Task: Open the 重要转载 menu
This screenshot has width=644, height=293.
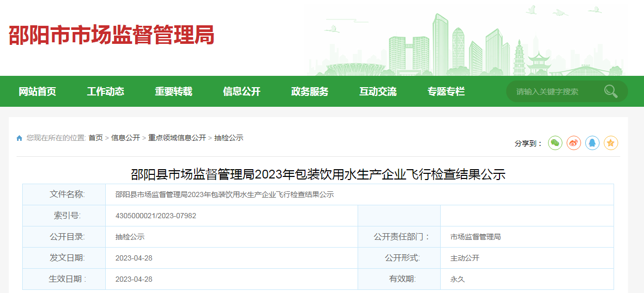Action: pyautogui.click(x=173, y=91)
